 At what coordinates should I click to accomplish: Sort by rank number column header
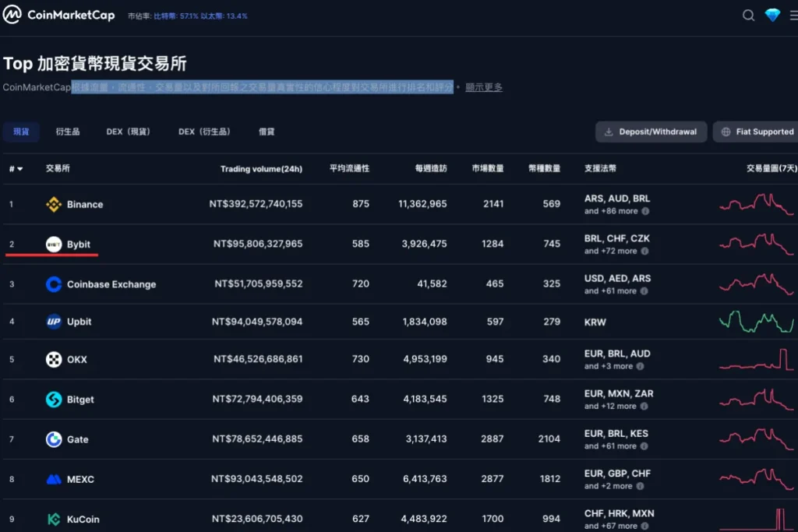pos(16,169)
